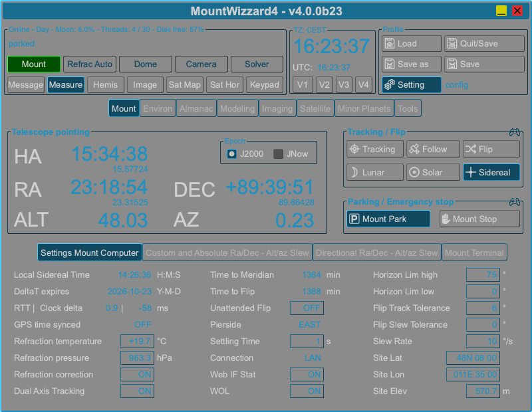This screenshot has height=412, width=532.
Task: Click the Refraction pressure field
Action: 138,358
